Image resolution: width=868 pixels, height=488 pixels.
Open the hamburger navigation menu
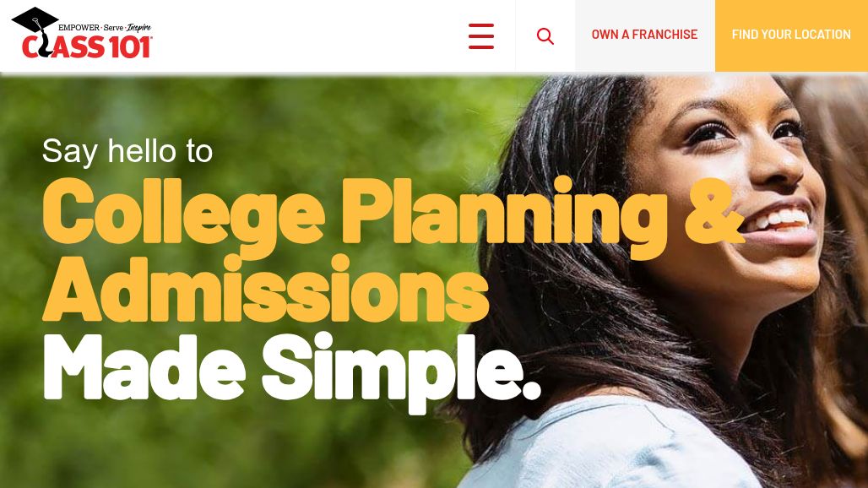click(x=481, y=36)
